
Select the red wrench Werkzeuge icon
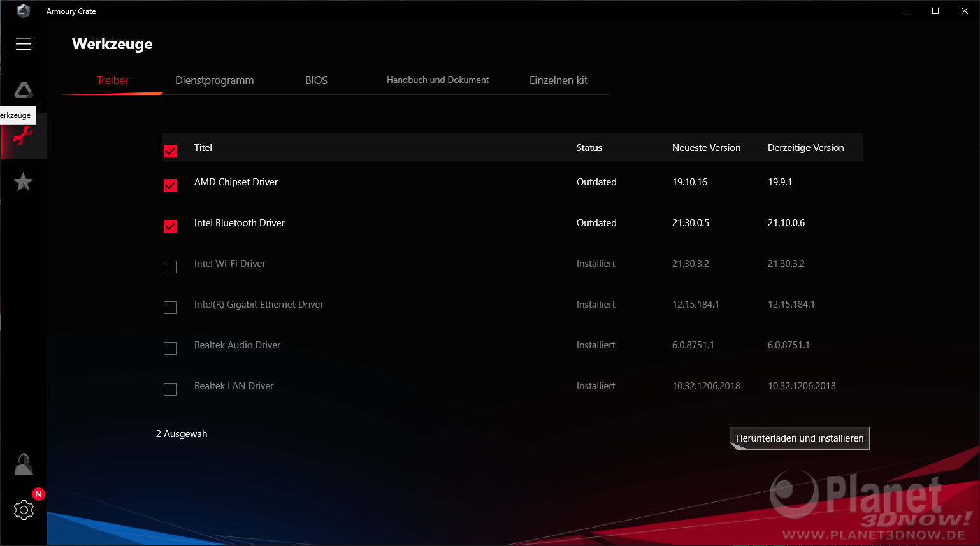(x=24, y=136)
